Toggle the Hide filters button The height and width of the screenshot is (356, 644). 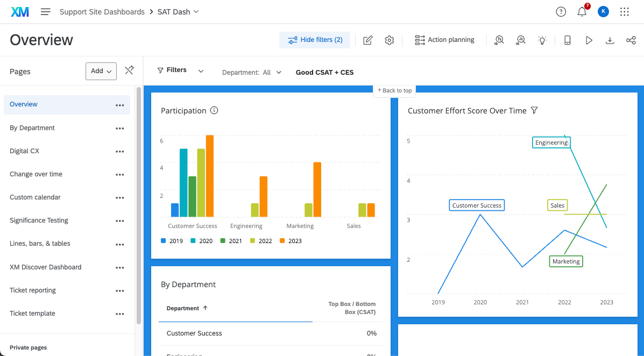click(315, 40)
